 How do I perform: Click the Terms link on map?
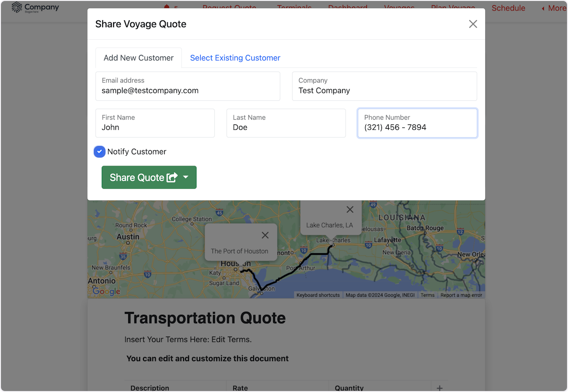click(427, 295)
